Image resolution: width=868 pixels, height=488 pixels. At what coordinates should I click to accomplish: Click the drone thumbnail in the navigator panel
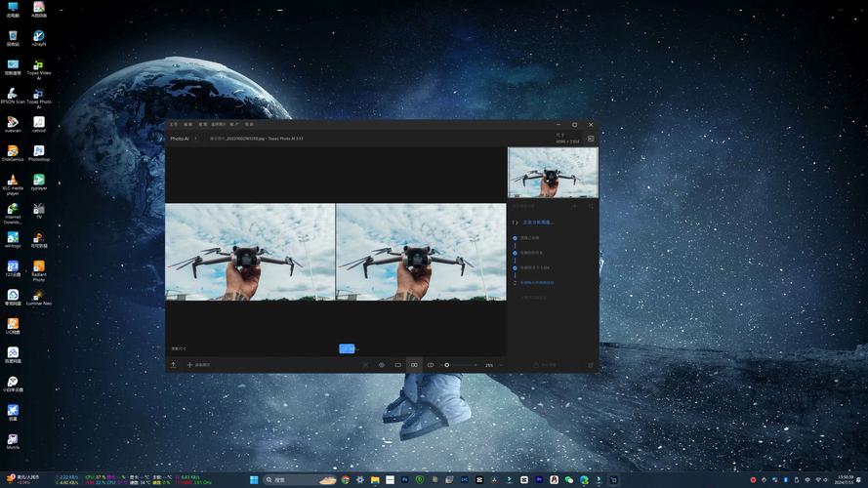553,172
